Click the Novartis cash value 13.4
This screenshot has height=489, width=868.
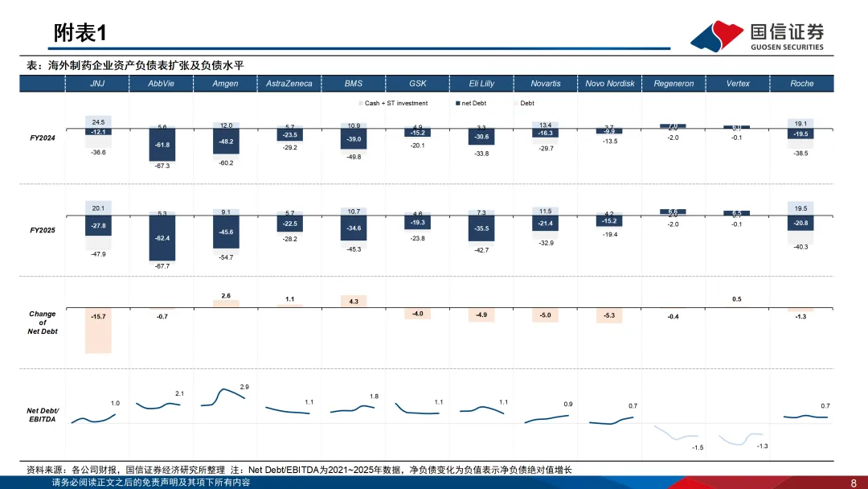[545, 125]
